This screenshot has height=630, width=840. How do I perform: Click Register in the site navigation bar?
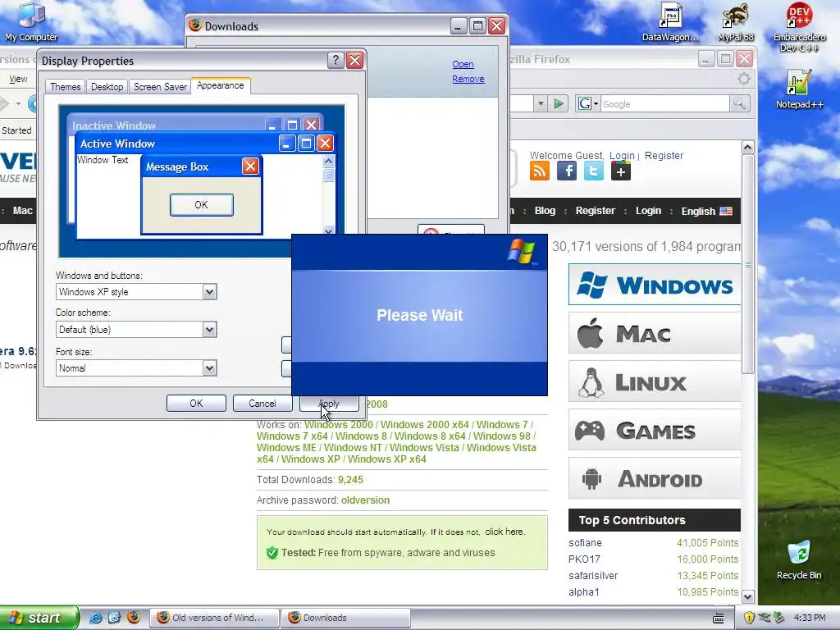point(596,211)
